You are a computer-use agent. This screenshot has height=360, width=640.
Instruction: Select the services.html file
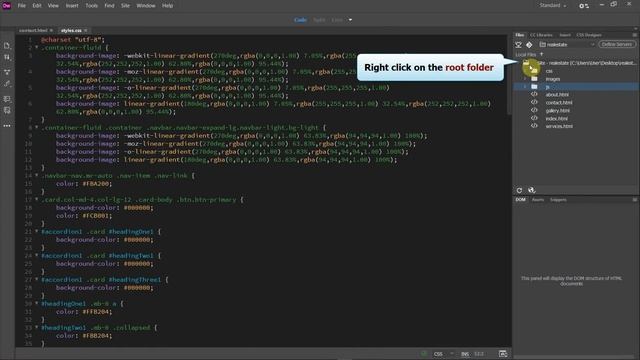coord(559,126)
